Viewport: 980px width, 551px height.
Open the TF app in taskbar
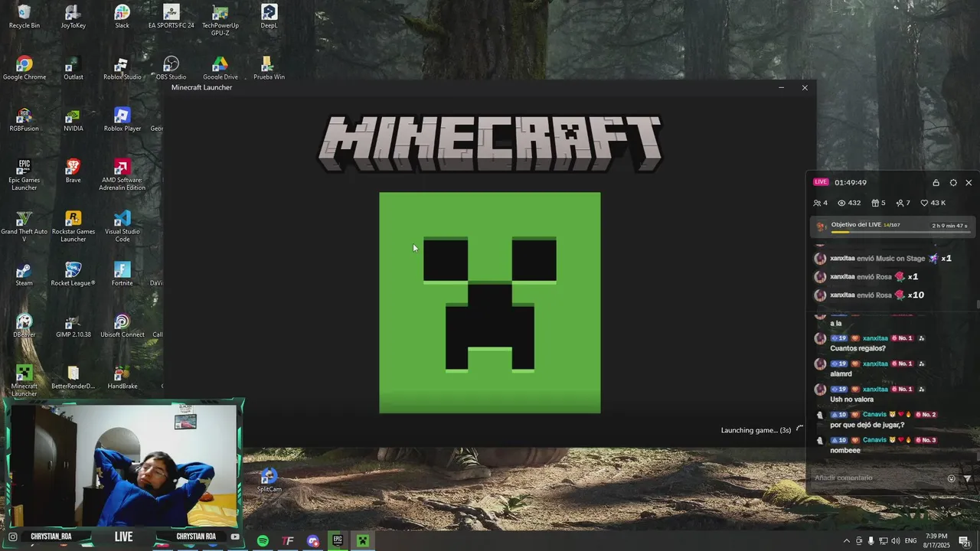tap(288, 540)
